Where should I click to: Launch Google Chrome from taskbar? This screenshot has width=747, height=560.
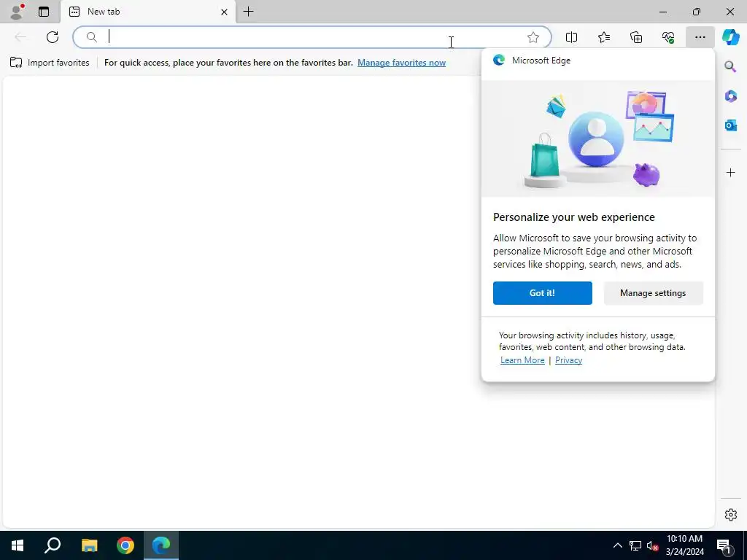[125, 545]
